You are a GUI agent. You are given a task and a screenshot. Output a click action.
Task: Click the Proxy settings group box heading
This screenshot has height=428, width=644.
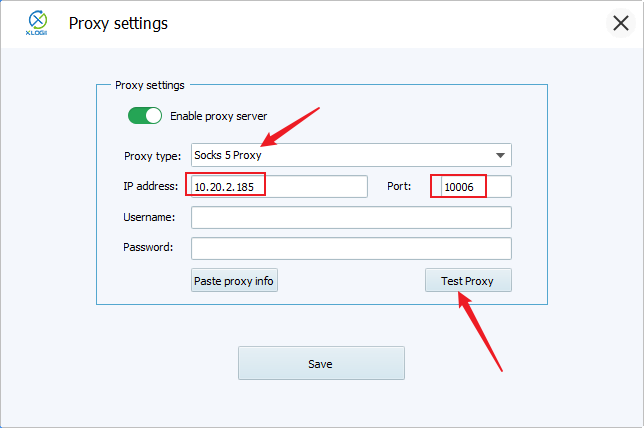(x=150, y=85)
